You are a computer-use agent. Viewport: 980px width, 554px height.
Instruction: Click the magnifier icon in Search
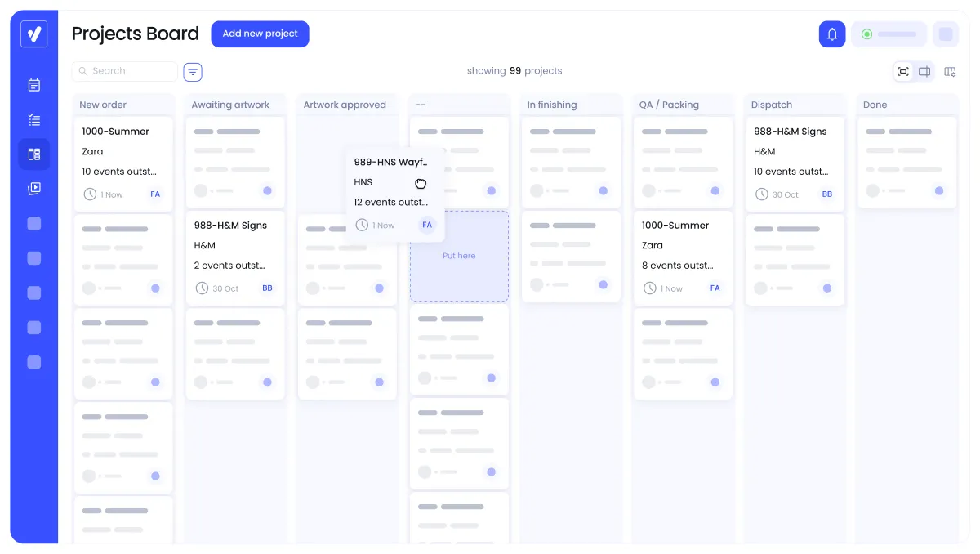tap(83, 72)
